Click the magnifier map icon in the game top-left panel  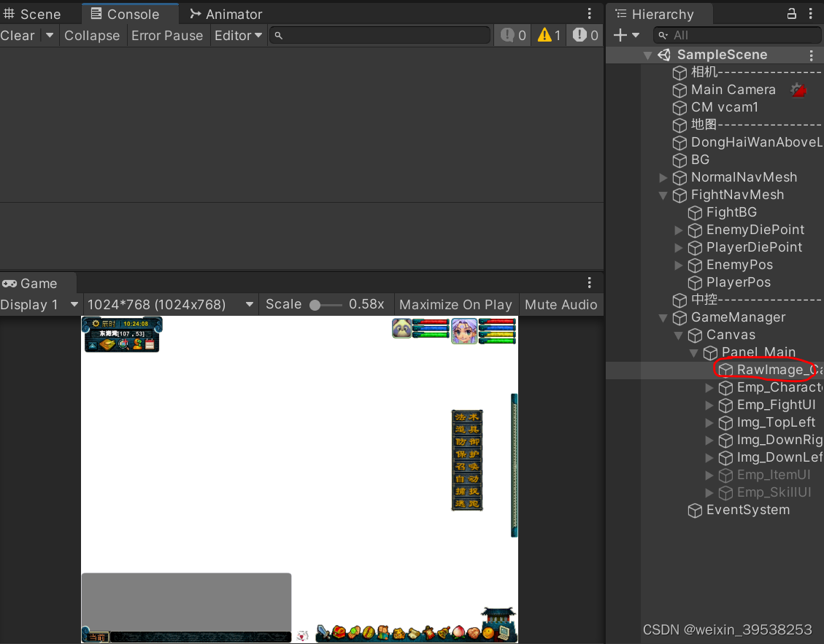pos(123,344)
